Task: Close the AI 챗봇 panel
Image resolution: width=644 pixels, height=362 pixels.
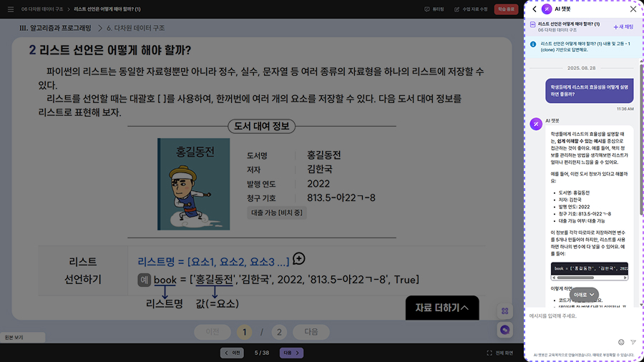Action: click(633, 9)
